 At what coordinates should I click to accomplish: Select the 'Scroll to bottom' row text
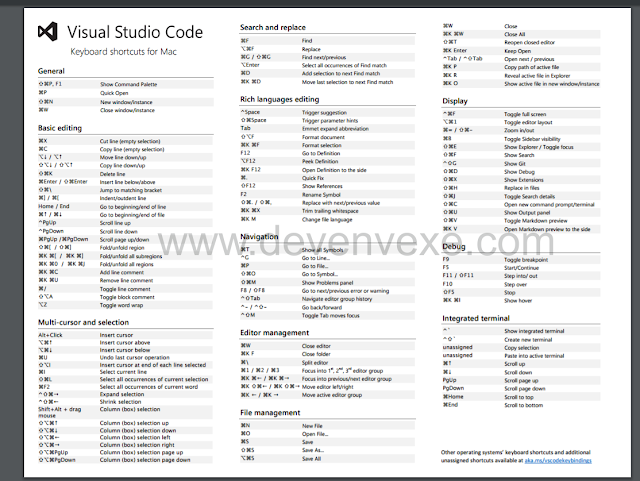524,405
